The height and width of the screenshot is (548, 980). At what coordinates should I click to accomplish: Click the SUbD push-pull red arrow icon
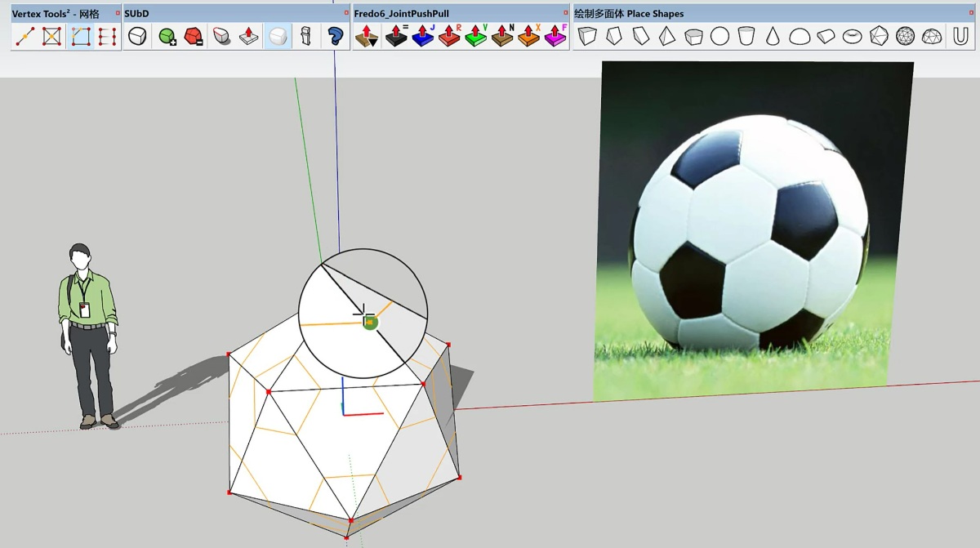249,36
